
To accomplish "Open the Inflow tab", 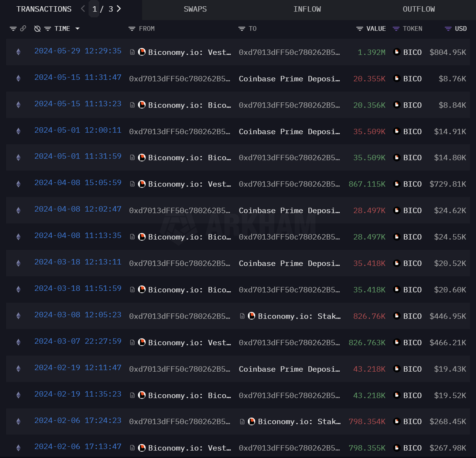I will (x=307, y=9).
